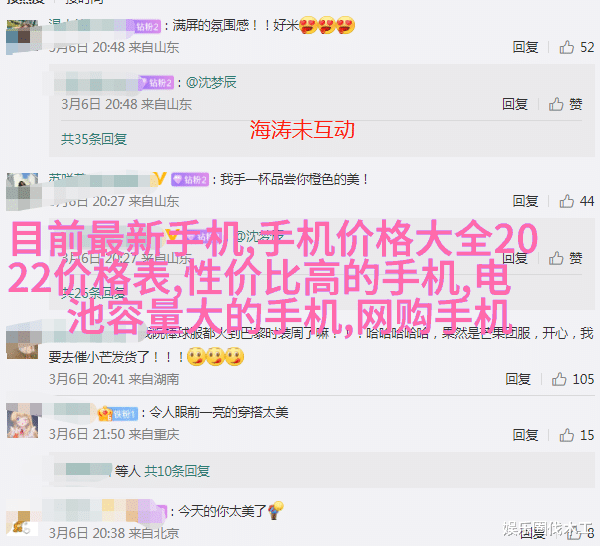Click the purple 钻粉2 badge in first comment
The image size is (600, 546).
pos(148,26)
